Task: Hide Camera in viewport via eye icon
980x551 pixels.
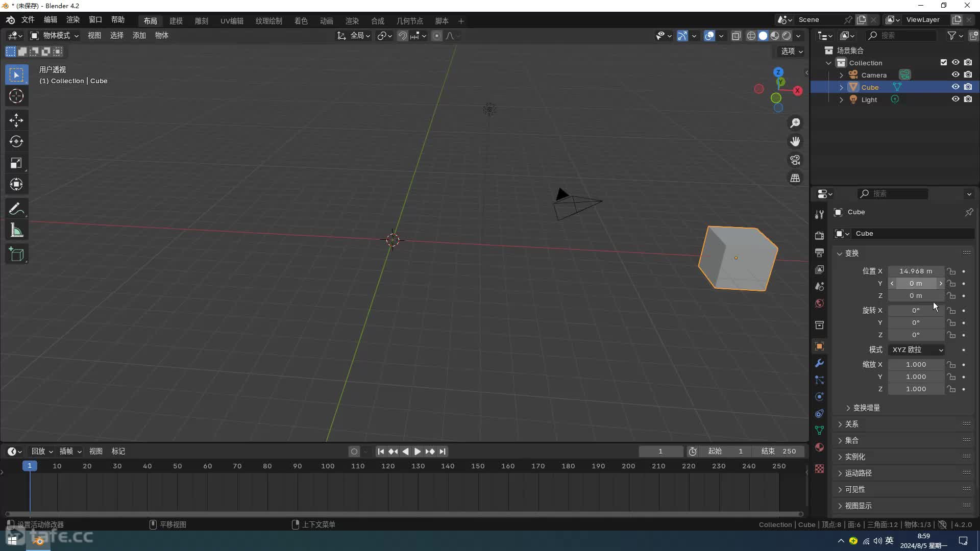Action: [955, 75]
